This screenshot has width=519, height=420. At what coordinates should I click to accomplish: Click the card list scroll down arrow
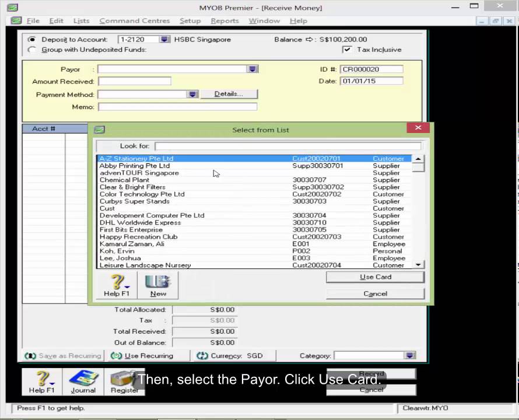[x=418, y=265]
